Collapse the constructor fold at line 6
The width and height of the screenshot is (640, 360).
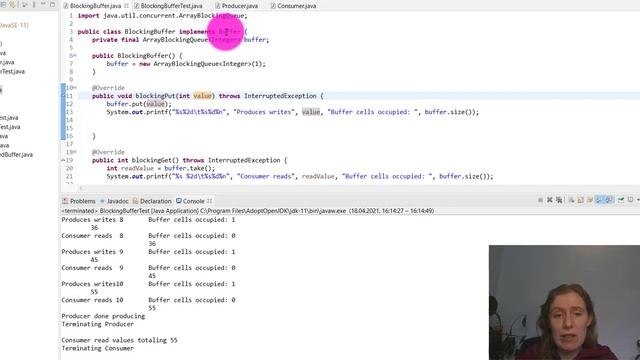[75, 56]
